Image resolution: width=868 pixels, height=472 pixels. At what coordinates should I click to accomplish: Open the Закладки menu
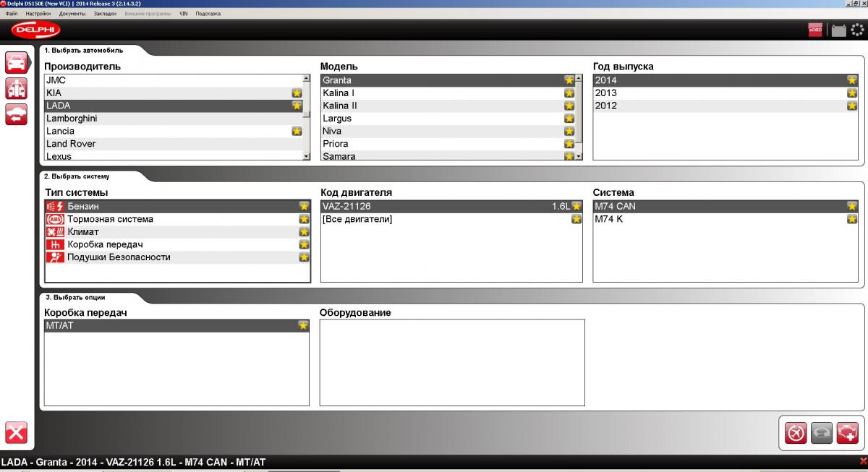click(105, 14)
